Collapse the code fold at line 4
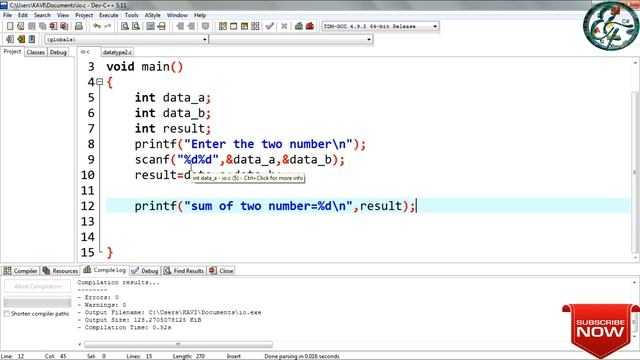640x360 pixels. pos(100,82)
